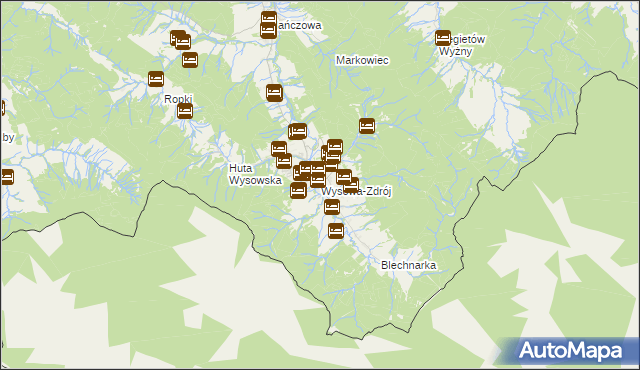Open the lodging marker nearest the Blechnarka road
The image size is (640, 370).
[x=336, y=231]
